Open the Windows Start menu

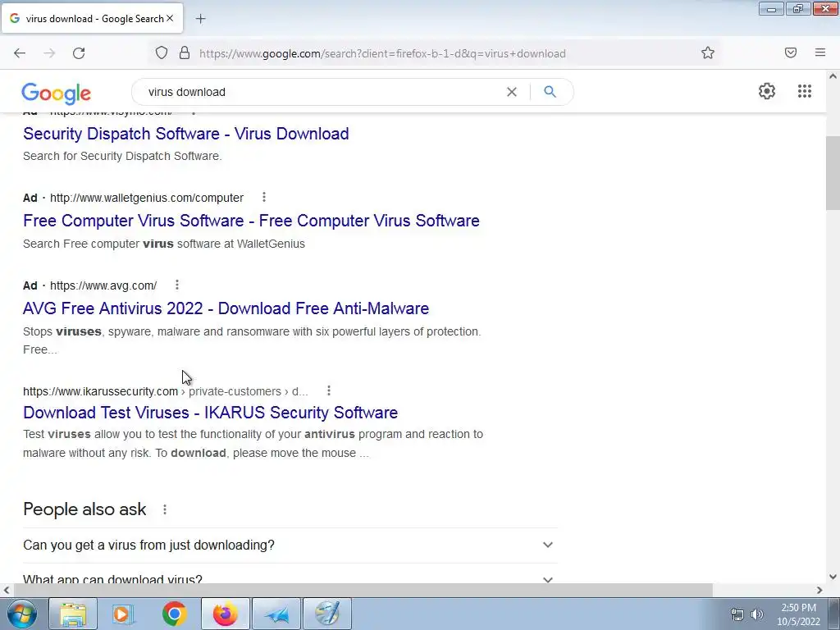(x=22, y=614)
